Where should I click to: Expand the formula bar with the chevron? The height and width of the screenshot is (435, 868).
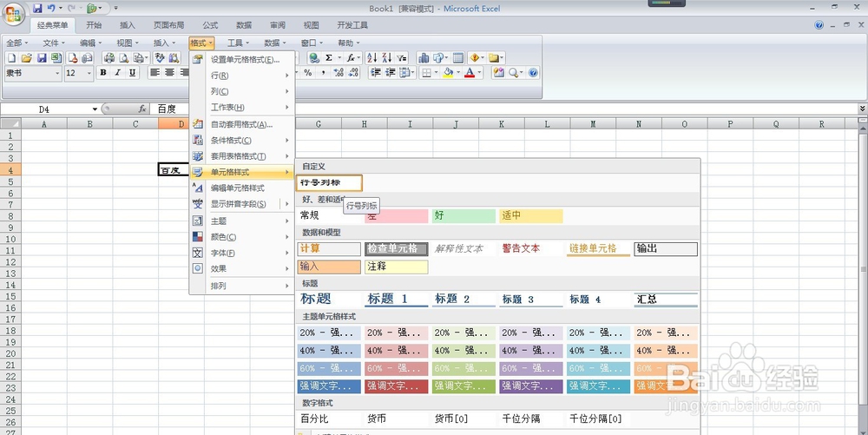pos(863,109)
